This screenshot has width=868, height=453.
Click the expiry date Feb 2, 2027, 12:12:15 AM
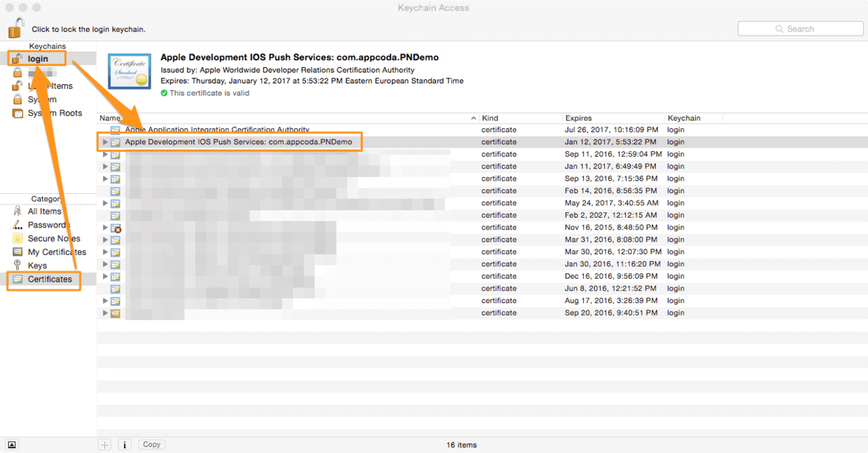(610, 215)
